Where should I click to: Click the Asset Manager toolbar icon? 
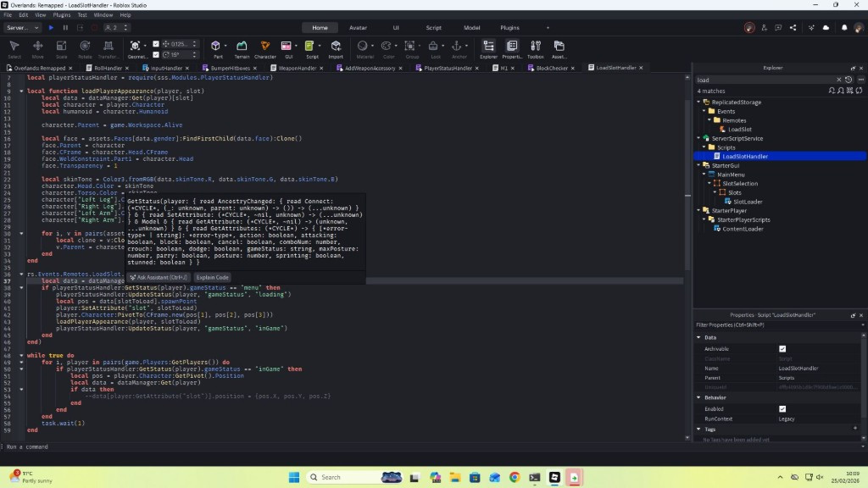pyautogui.click(x=559, y=47)
